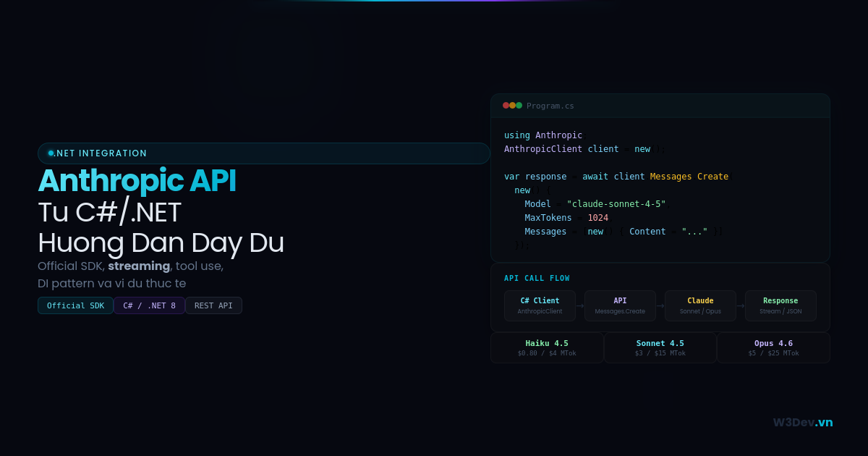Select the Claude Sonnet / Opus step

[700, 305]
